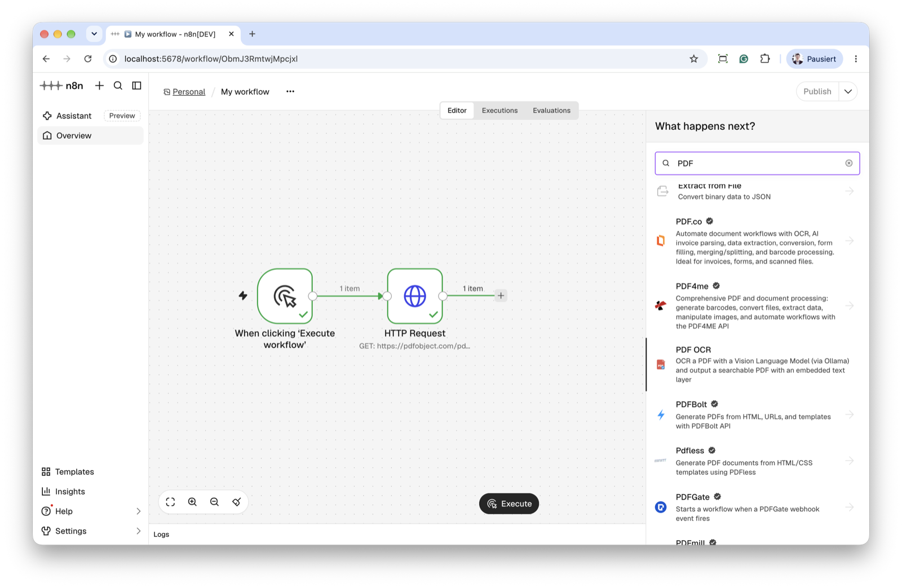Image resolution: width=902 pixels, height=588 pixels.
Task: Open workflow three-dots options menu
Action: (x=290, y=91)
